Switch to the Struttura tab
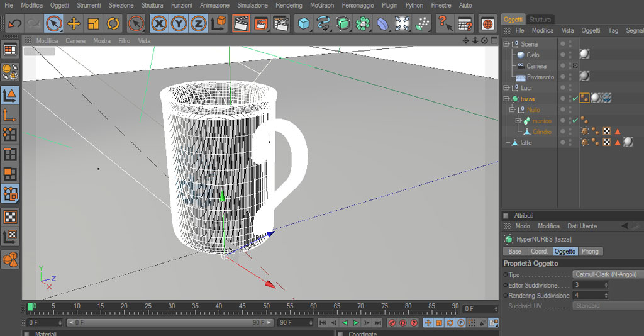644x336 pixels. (540, 20)
